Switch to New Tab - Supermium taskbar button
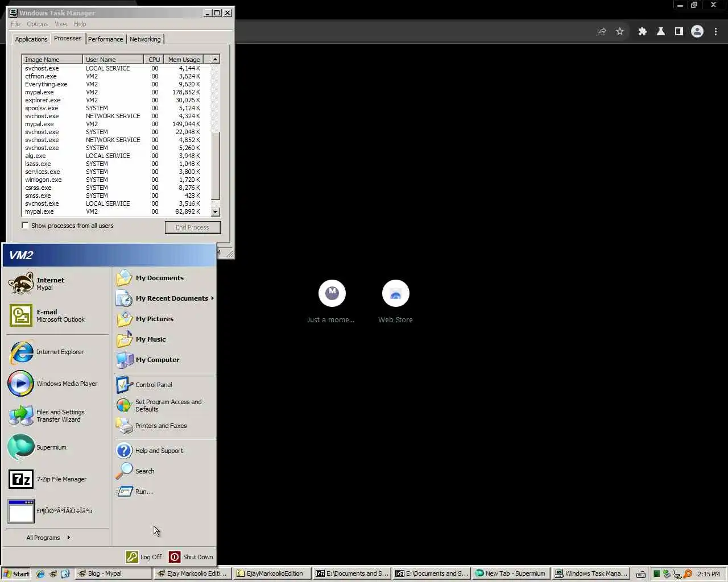 pos(511,574)
